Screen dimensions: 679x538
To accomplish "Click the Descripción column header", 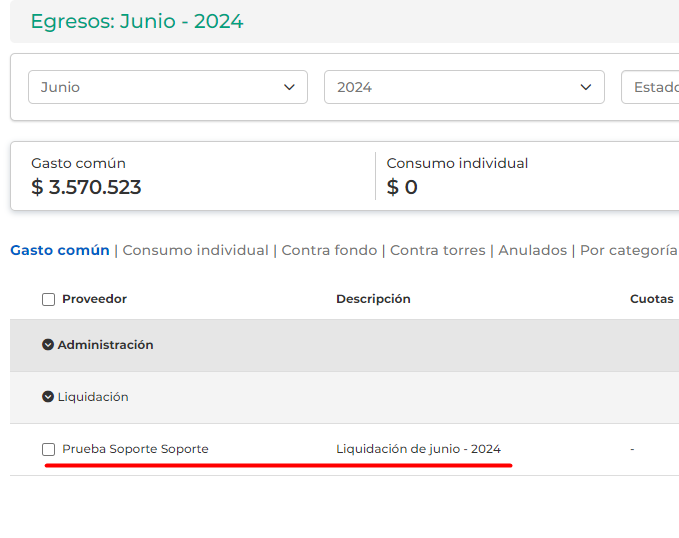I will click(373, 299).
